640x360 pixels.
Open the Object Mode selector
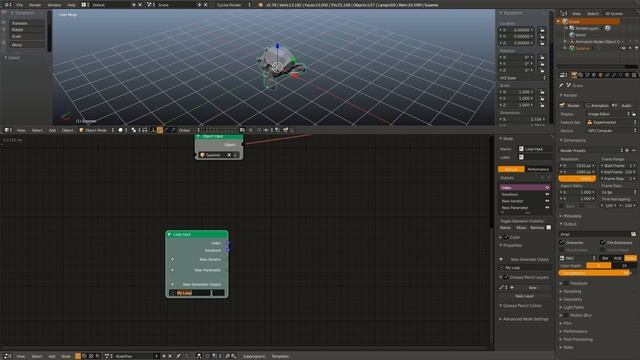(x=96, y=130)
